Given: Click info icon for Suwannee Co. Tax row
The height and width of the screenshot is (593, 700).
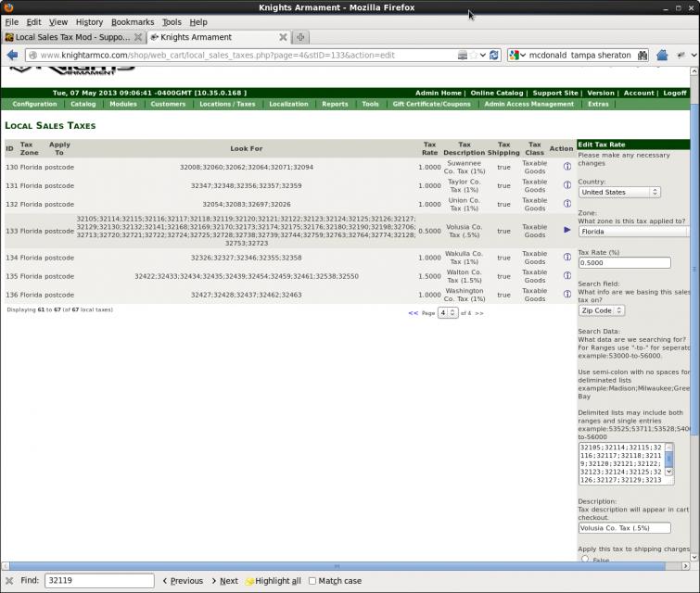Looking at the screenshot, I should (567, 167).
